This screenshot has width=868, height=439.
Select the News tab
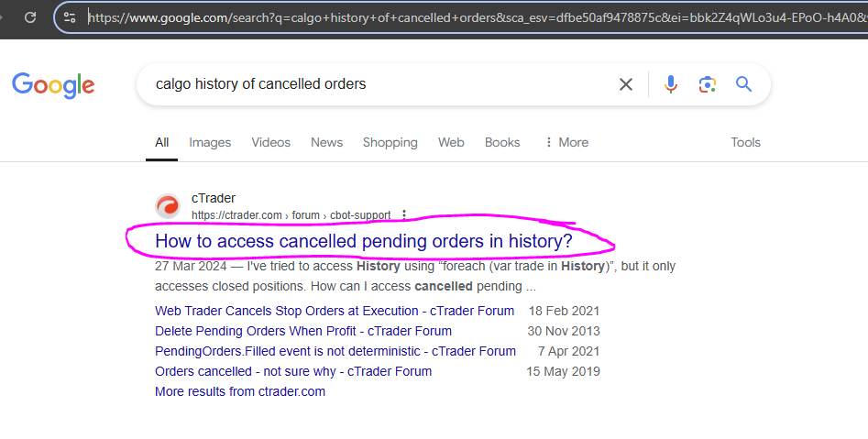326,142
